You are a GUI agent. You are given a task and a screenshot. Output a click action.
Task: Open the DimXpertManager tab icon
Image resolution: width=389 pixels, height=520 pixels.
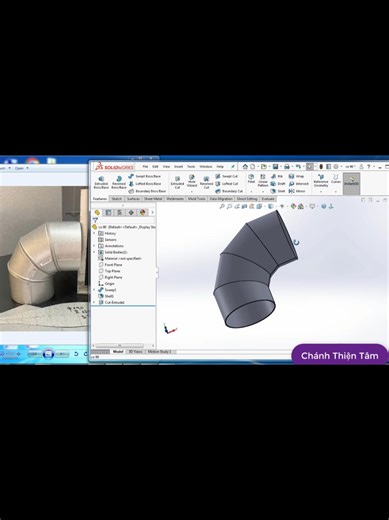click(x=131, y=212)
